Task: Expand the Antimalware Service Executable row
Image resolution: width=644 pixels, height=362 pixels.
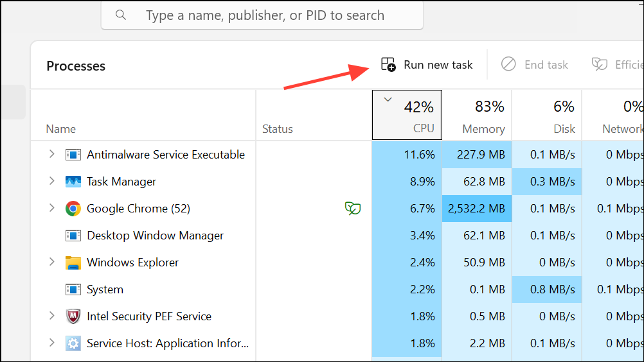Action: pyautogui.click(x=52, y=155)
